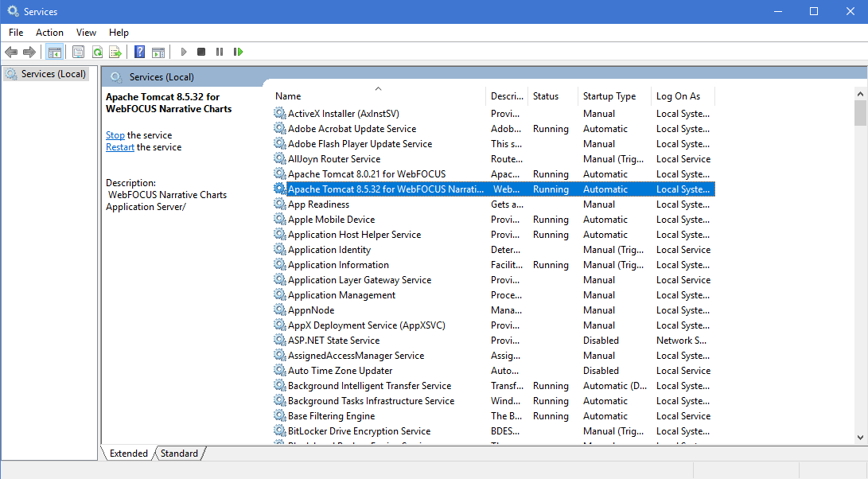Switch to the Extended tab
Screen dimensions: 868x479
(x=128, y=454)
